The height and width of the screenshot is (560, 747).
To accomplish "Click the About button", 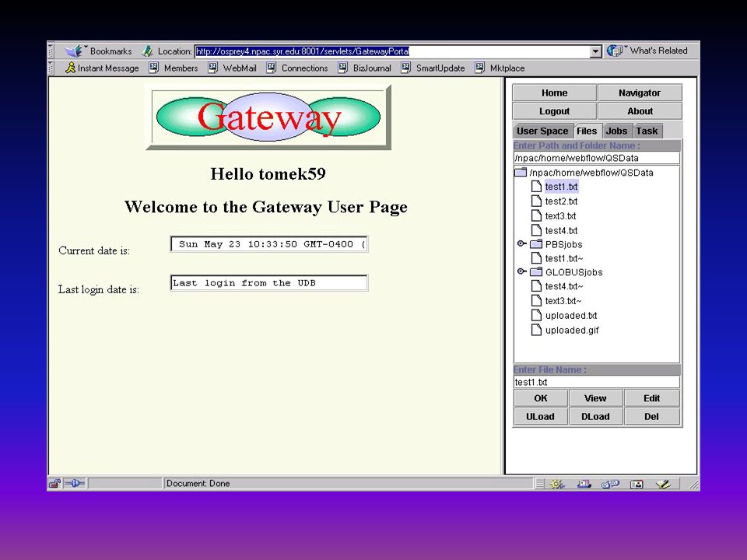I will pyautogui.click(x=640, y=111).
